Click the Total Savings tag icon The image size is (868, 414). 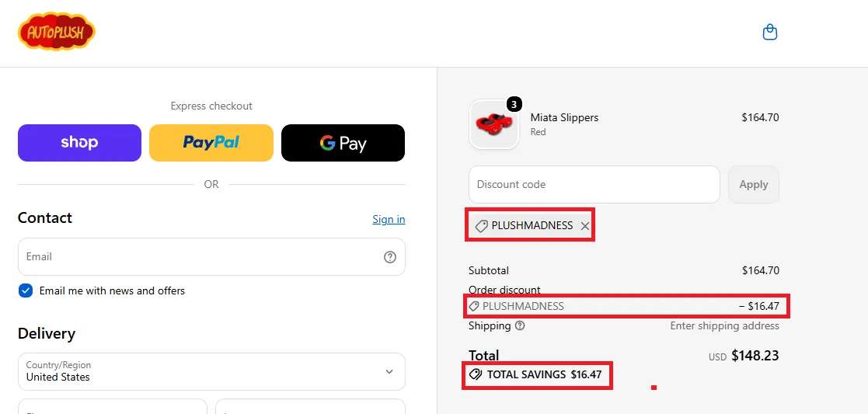pos(475,374)
